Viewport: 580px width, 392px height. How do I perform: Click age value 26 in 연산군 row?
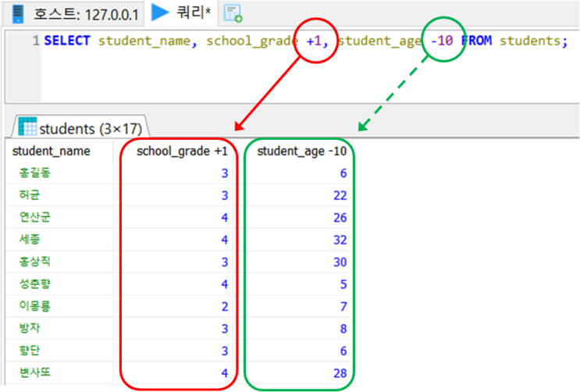coord(340,218)
